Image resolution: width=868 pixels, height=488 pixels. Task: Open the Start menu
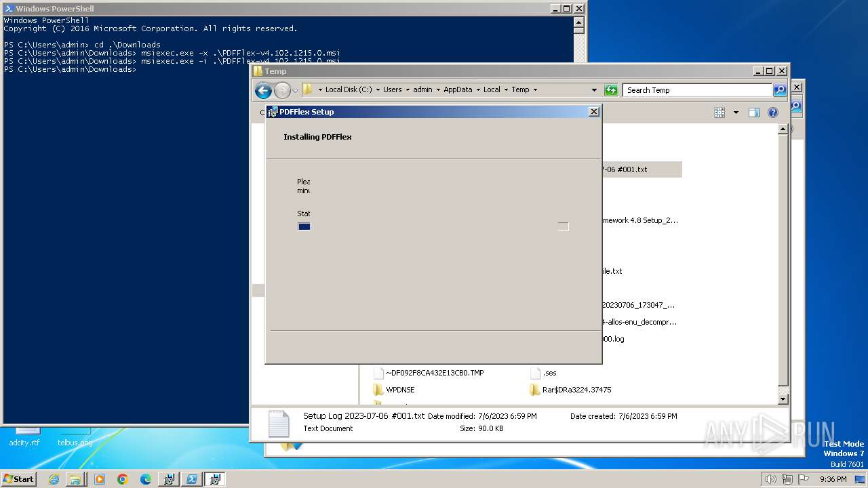pos(18,479)
